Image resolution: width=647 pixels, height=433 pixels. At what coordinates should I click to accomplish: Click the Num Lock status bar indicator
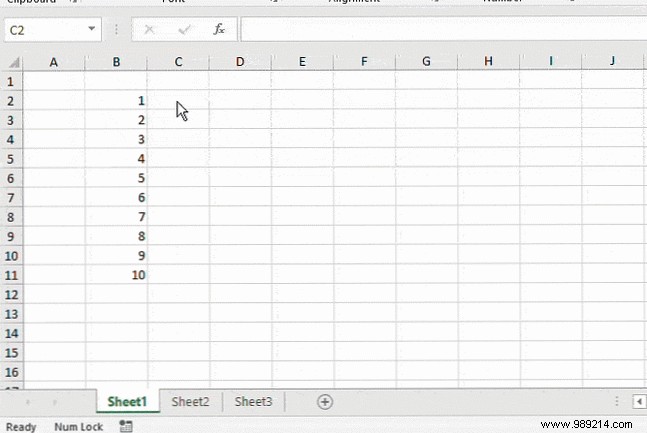[x=78, y=427]
